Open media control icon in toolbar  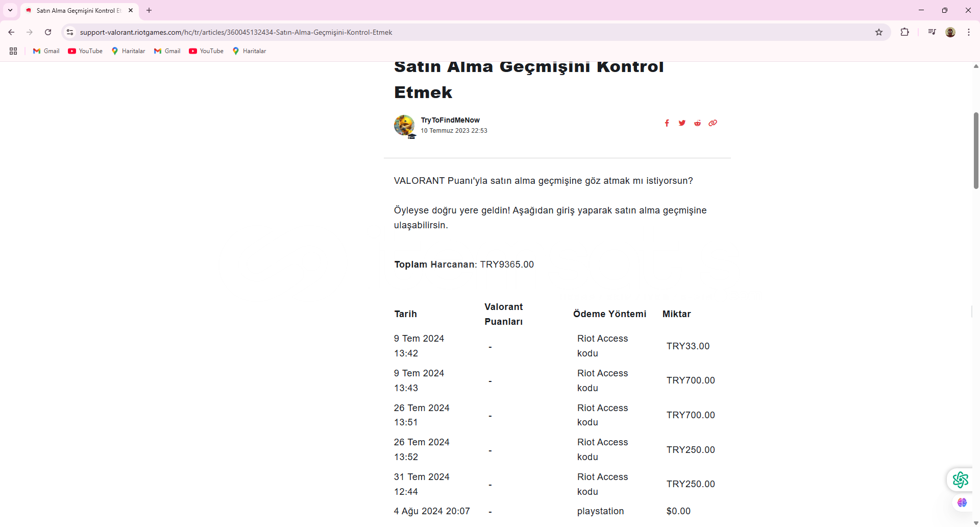932,32
